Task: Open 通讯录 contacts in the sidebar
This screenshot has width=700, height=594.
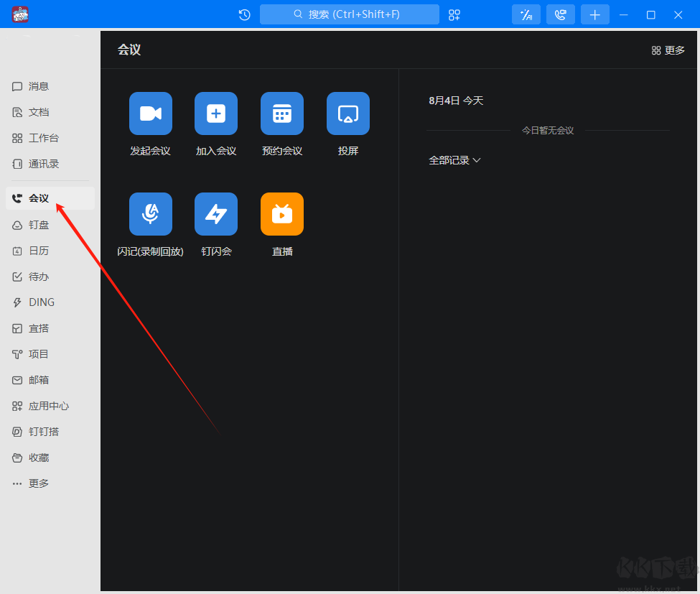Action: pyautogui.click(x=50, y=164)
